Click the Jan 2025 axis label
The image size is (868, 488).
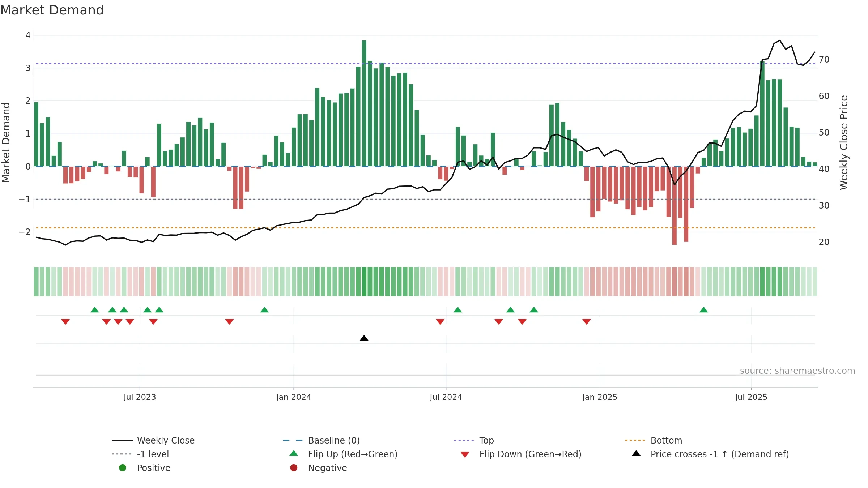click(x=600, y=397)
